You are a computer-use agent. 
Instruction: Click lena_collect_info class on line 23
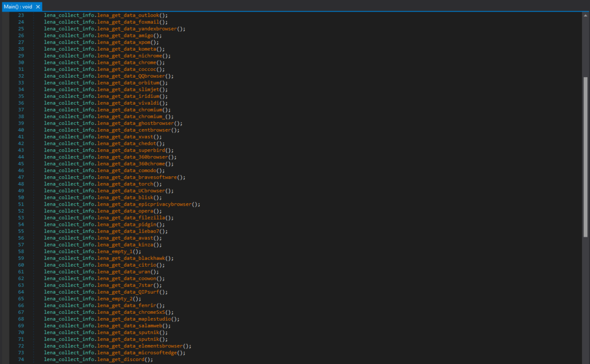click(x=69, y=15)
